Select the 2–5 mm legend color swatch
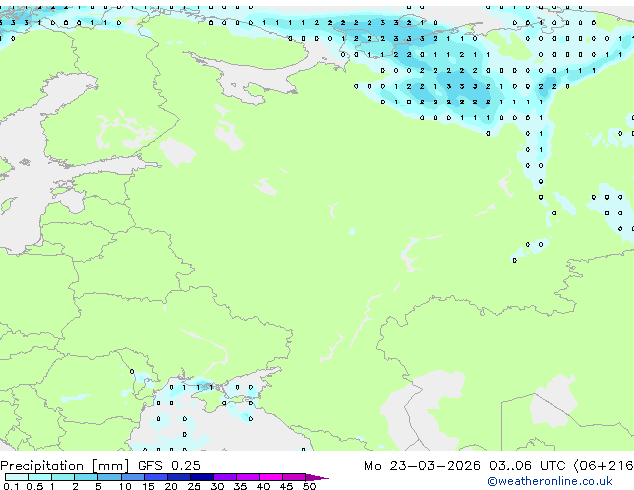The width and height of the screenshot is (634, 490). point(86,477)
